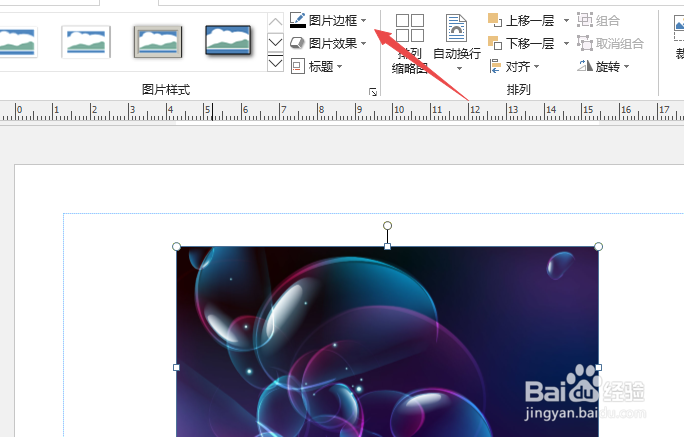Click the top-left corner resize handle
The width and height of the screenshot is (684, 437).
(x=176, y=246)
